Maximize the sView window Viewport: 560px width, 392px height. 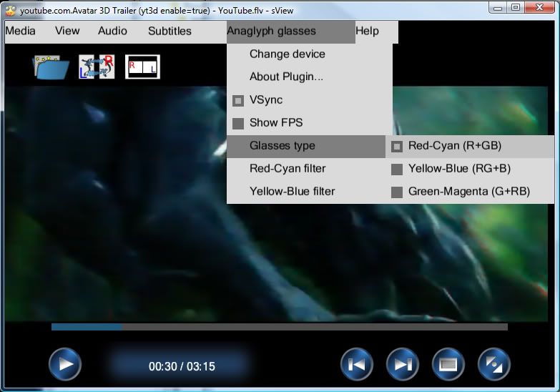coord(515,7)
